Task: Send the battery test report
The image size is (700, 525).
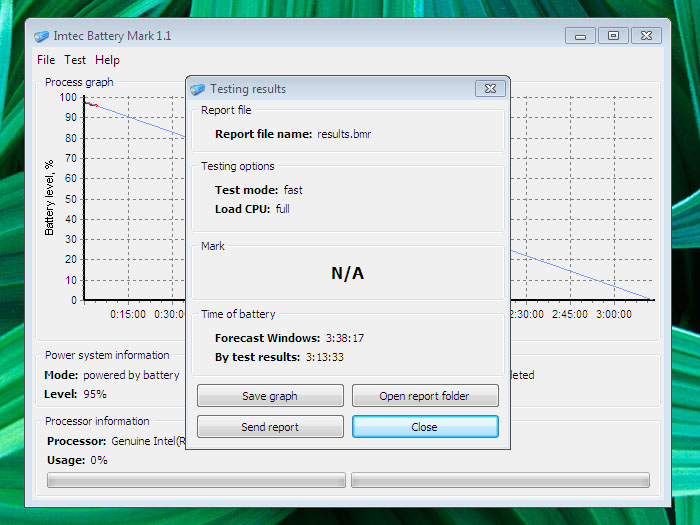Action: pos(270,427)
